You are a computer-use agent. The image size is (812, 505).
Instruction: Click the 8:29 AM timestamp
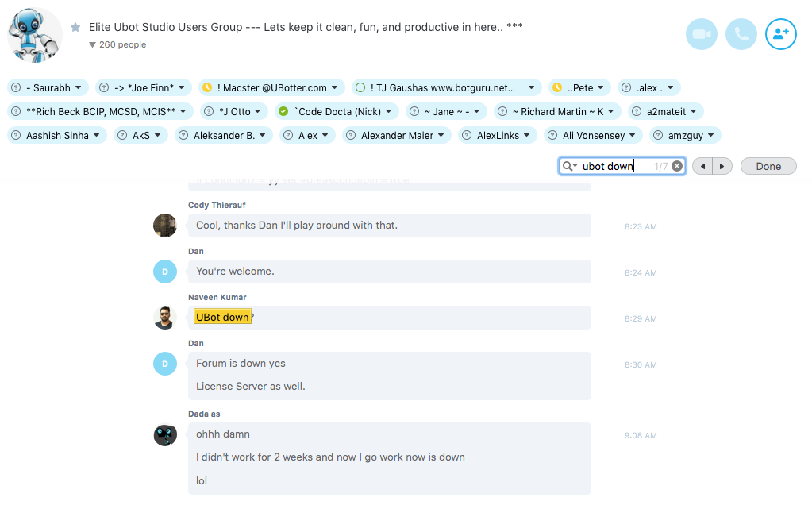[641, 319]
